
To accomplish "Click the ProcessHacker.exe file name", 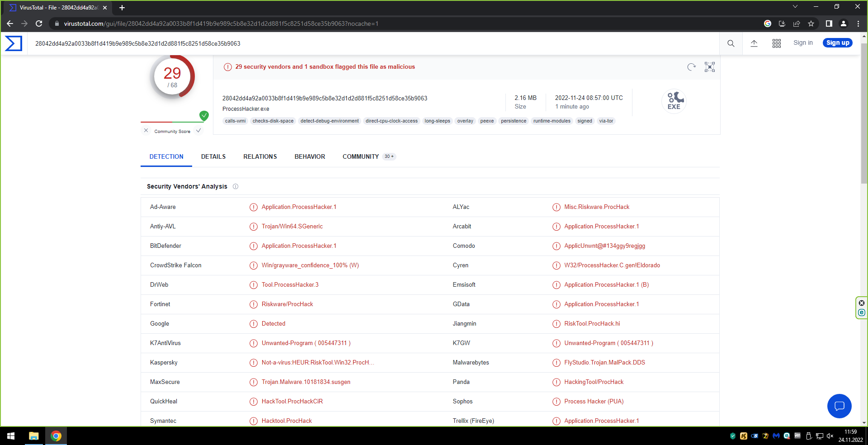I will 246,109.
